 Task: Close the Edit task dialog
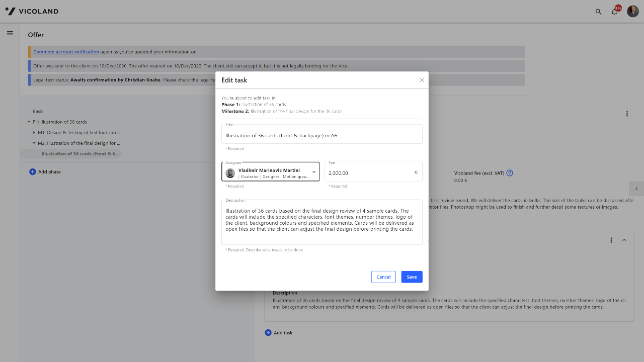[422, 80]
